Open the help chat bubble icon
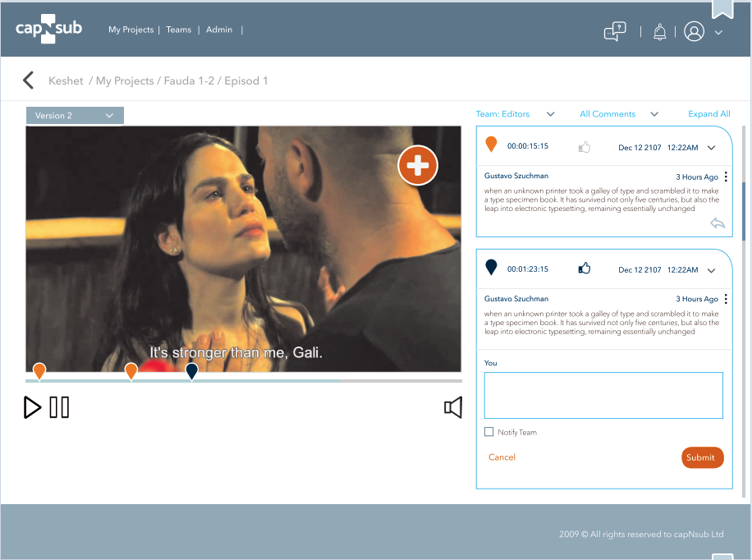The height and width of the screenshot is (560, 752). tap(615, 32)
